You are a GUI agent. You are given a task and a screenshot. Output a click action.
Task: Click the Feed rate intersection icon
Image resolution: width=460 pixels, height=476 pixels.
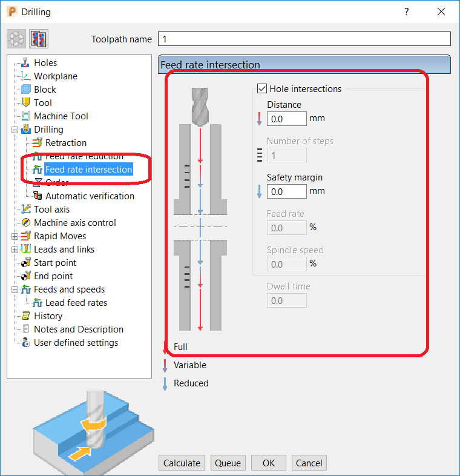(38, 170)
